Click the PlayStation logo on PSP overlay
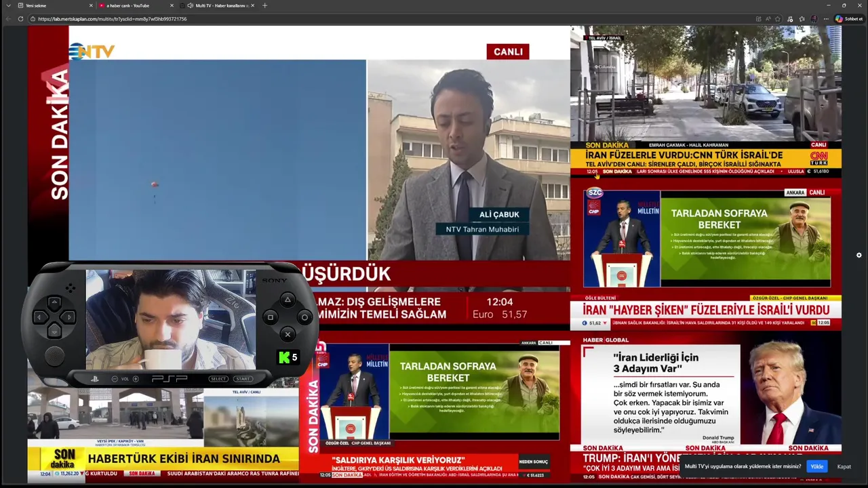The width and height of the screenshot is (868, 488). [95, 379]
